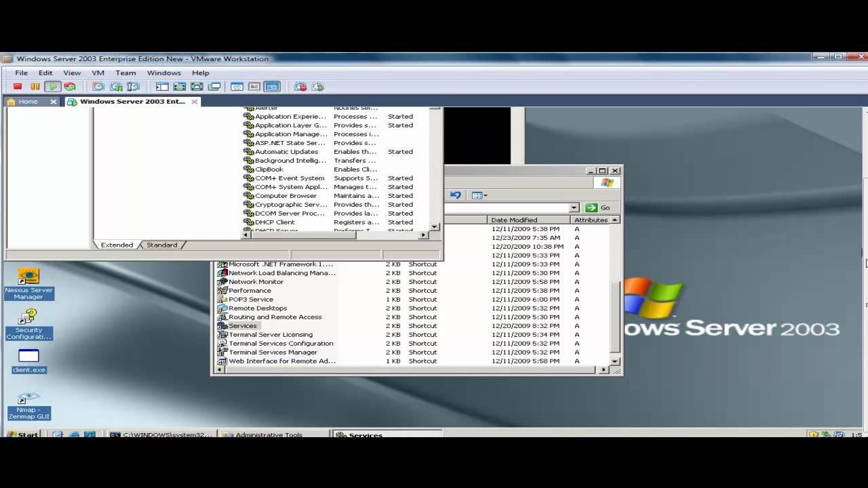Revert the VM to its snapshot
Screen dimensions: 868x488
click(116, 87)
